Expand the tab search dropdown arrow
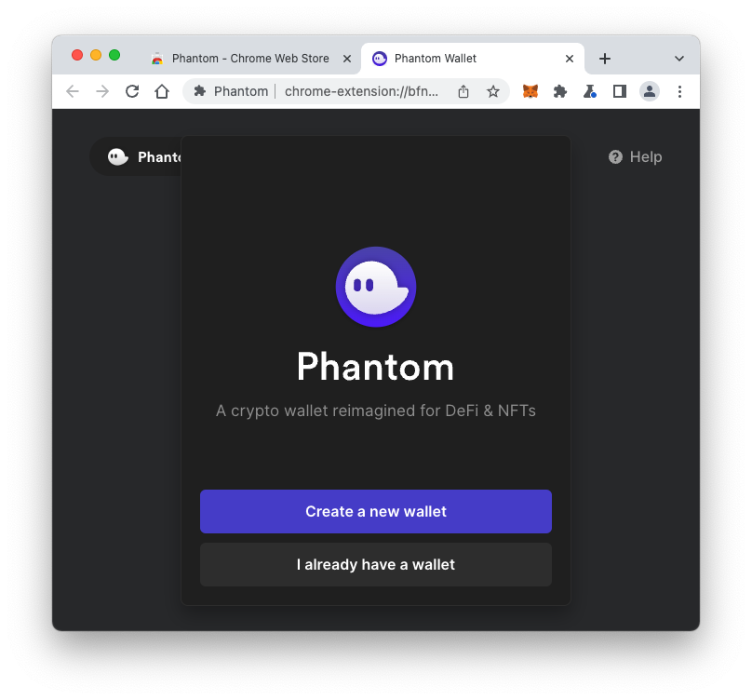 tap(678, 59)
